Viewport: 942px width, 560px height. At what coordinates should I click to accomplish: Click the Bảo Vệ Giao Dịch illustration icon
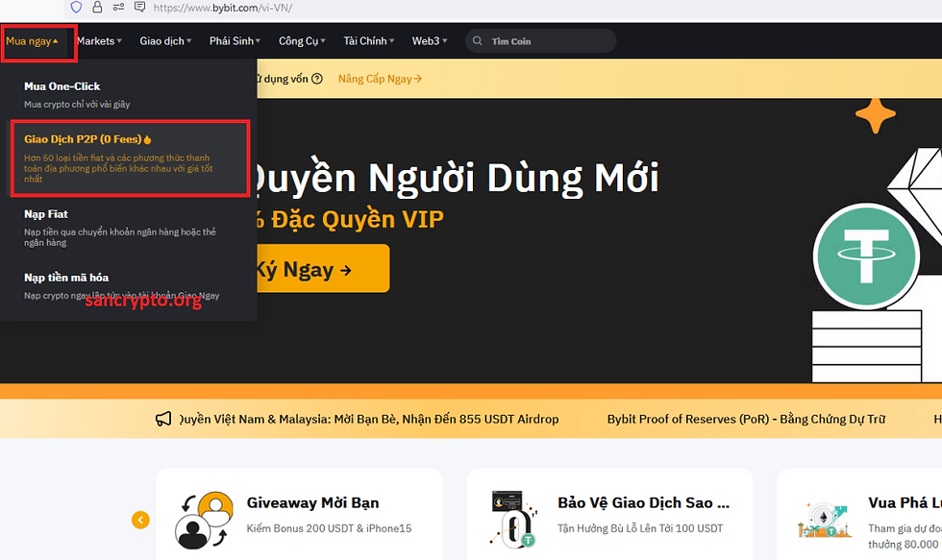(514, 520)
